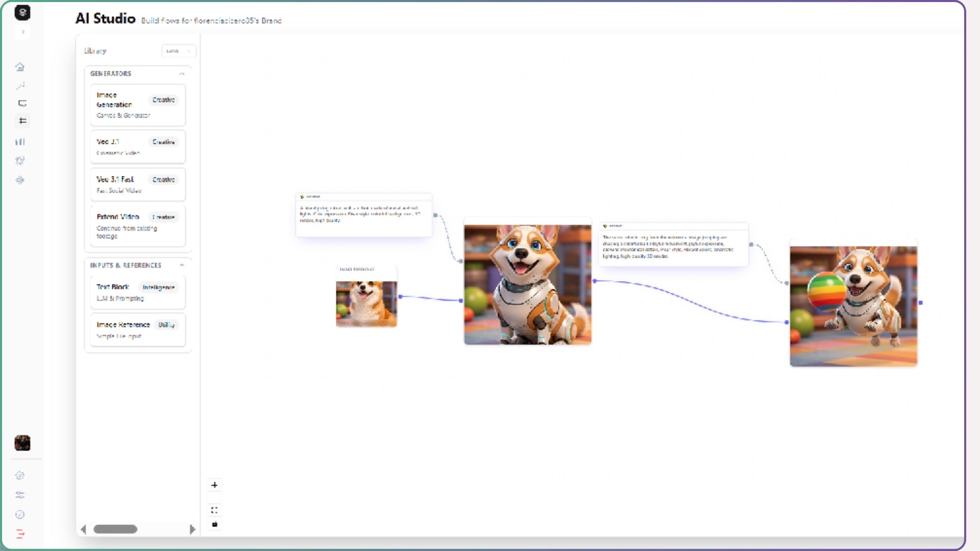Open the comments panel icon
The width and height of the screenshot is (980, 551).
tap(20, 103)
